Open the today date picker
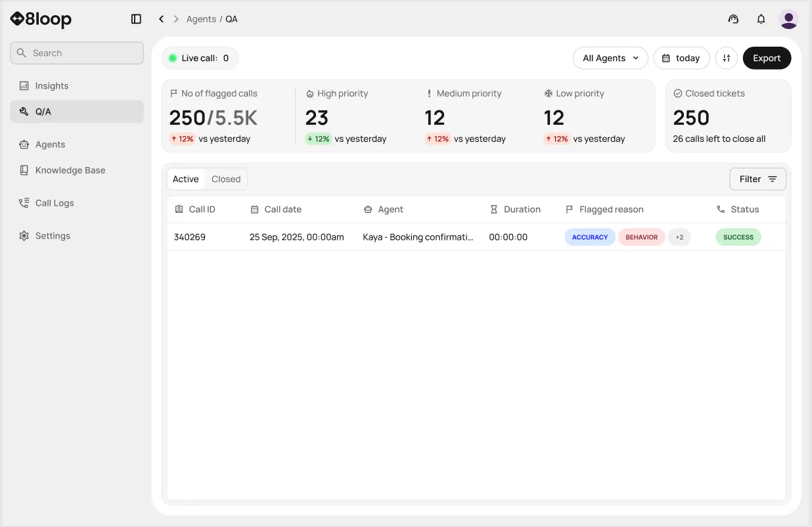812x527 pixels. point(681,58)
